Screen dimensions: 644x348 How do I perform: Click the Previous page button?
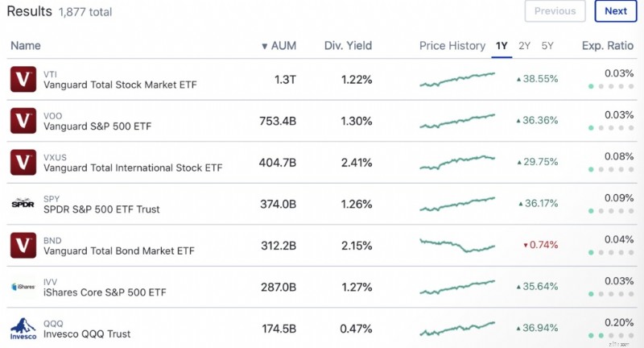pos(555,11)
